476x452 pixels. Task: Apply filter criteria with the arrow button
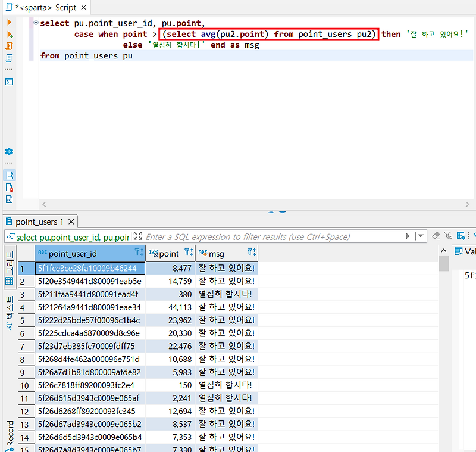tap(408, 236)
